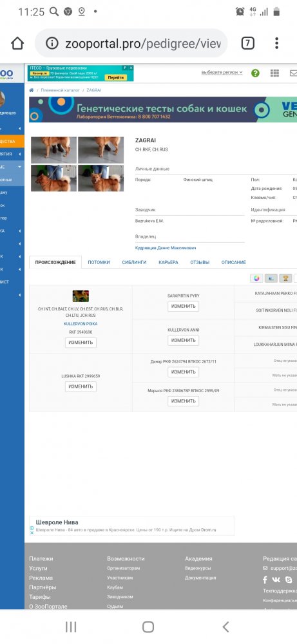Open the green help question mark icon
Viewport: 297px width, 644px height.
(x=256, y=73)
